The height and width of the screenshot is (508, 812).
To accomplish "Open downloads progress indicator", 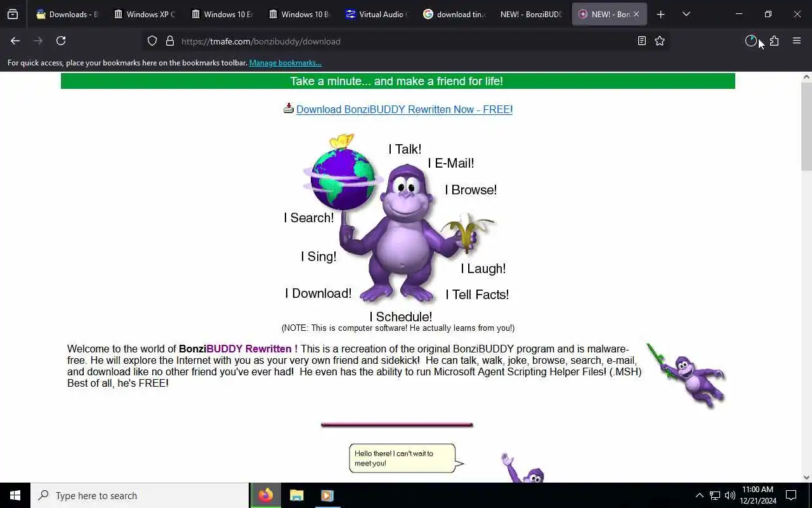I will (x=751, y=41).
